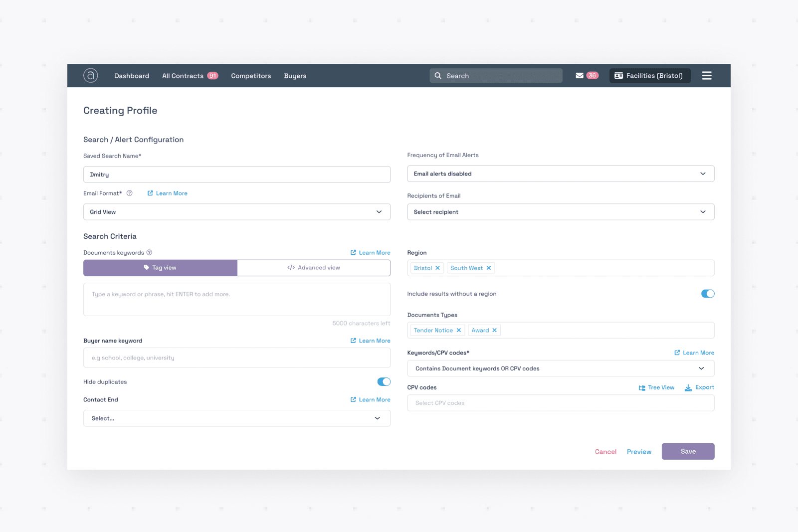The image size is (798, 532).
Task: Click the 36 unread messages badge
Action: tap(592, 76)
